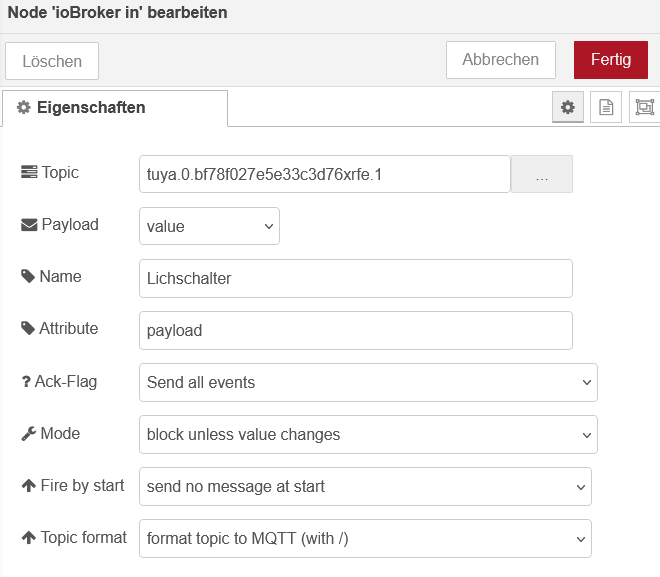Browse topics with the ... button
This screenshot has width=660, height=577.
[542, 175]
